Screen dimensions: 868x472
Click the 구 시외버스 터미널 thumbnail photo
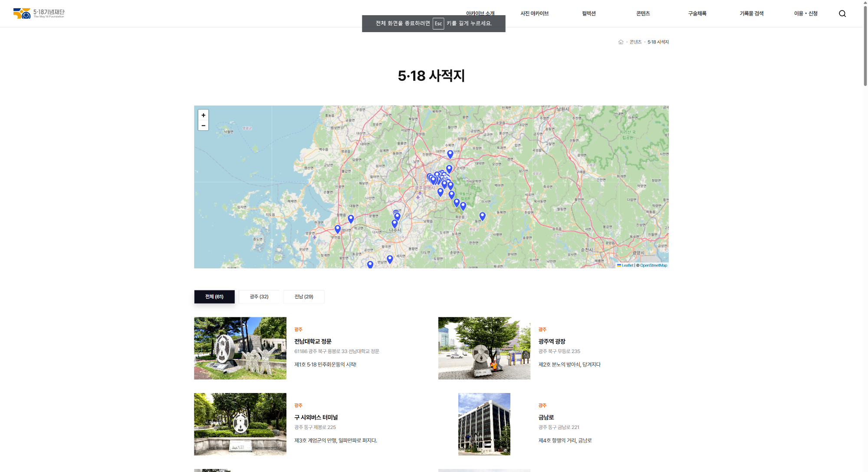(240, 424)
